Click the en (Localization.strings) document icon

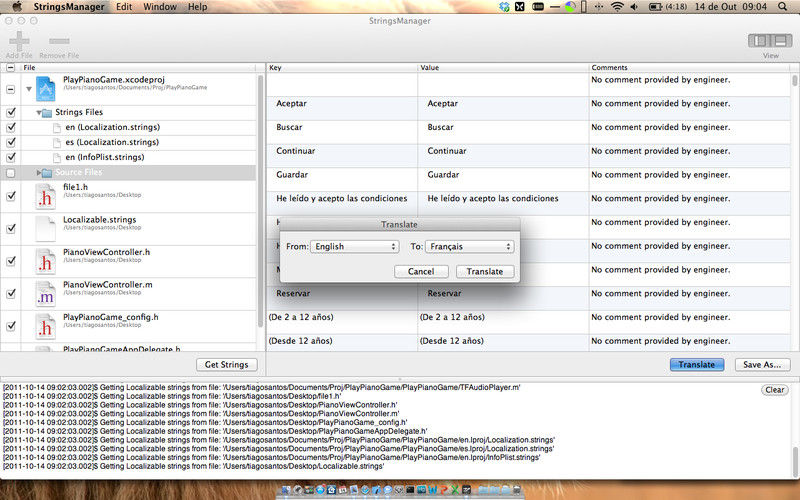coord(57,128)
